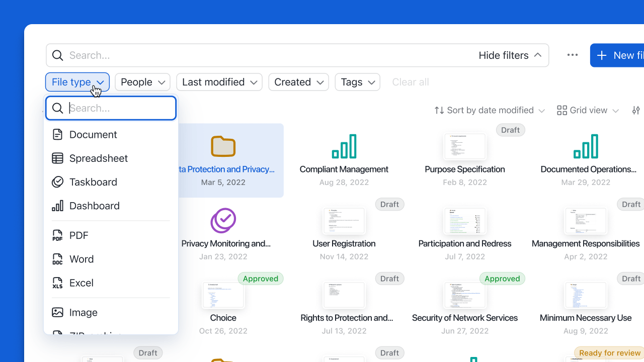Switch layout using Grid view dropdown

click(x=588, y=110)
